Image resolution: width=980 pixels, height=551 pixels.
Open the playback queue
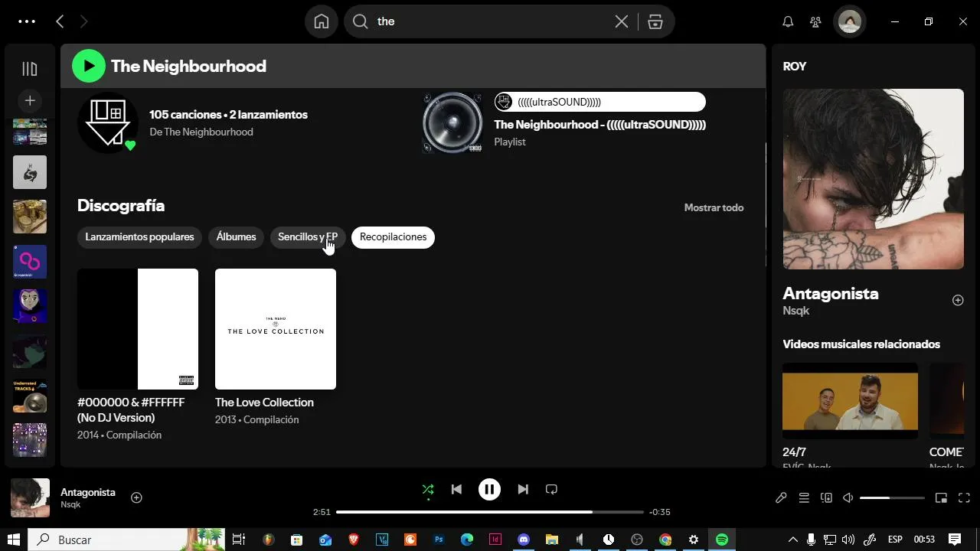(804, 498)
